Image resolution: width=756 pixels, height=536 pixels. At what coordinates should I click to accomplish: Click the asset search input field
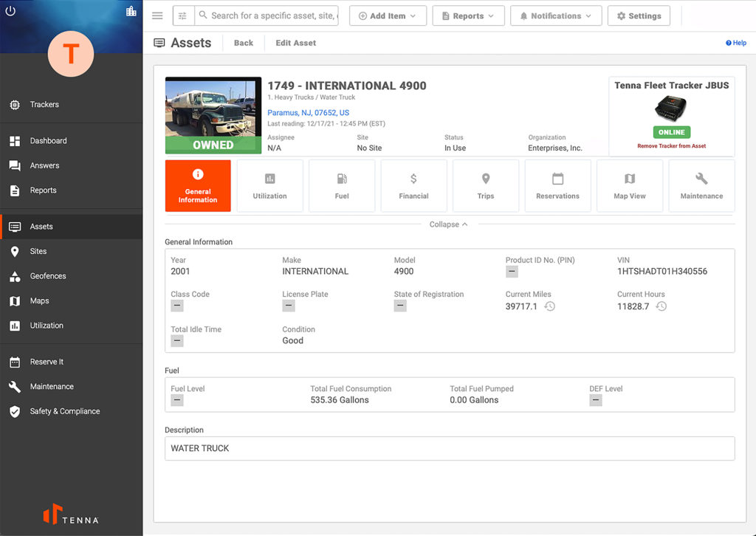point(273,16)
